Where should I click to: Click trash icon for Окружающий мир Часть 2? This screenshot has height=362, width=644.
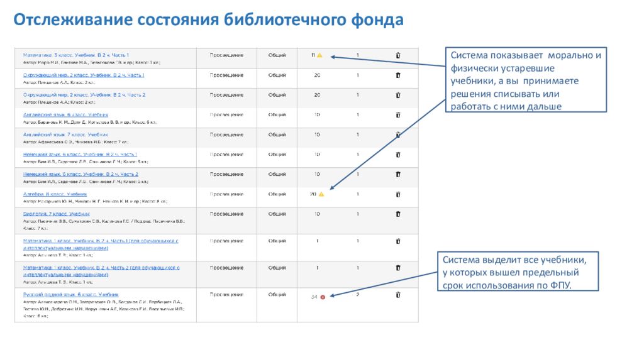(398, 95)
